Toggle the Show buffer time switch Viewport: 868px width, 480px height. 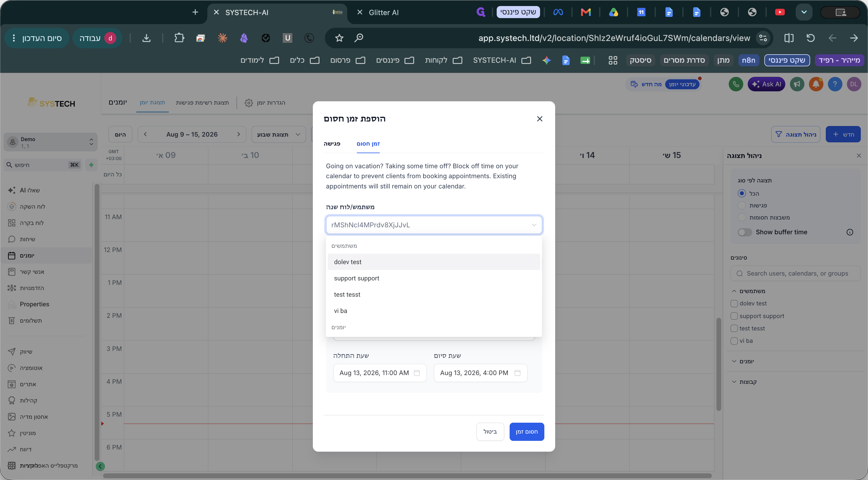point(745,232)
